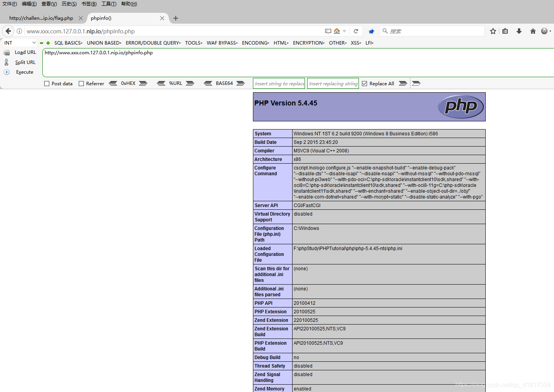The image size is (554, 392).
Task: Open the 编辑(E) menu
Action: (29, 4)
